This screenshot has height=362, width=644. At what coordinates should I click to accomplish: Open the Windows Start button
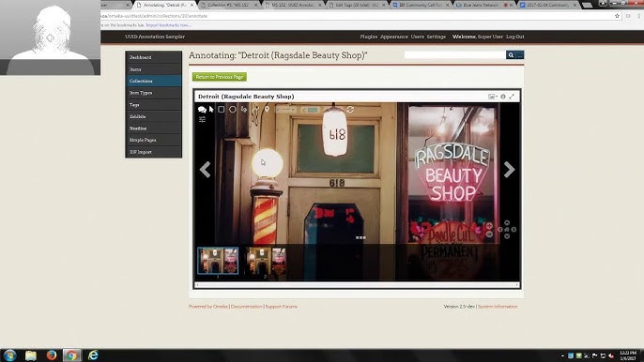[x=9, y=355]
